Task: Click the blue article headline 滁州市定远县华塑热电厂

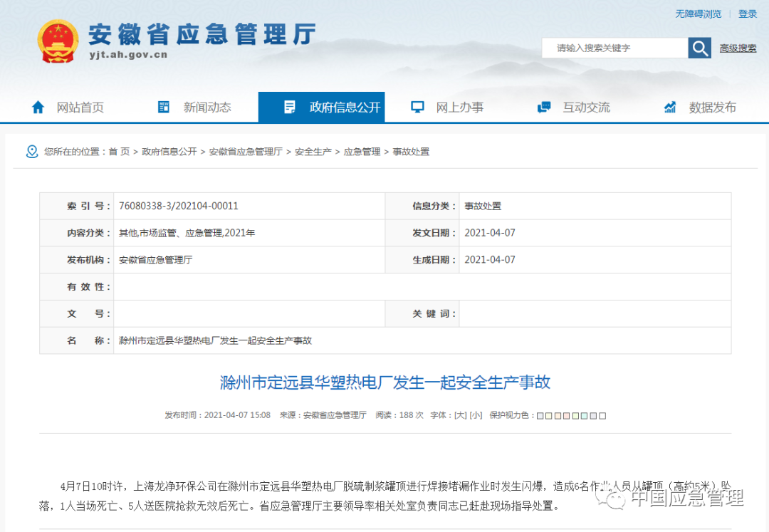Action: 385,382
